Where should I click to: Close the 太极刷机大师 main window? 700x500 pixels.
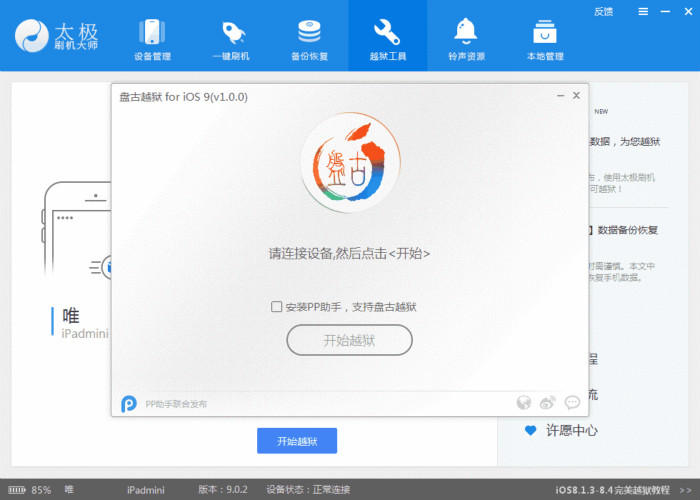[688, 12]
